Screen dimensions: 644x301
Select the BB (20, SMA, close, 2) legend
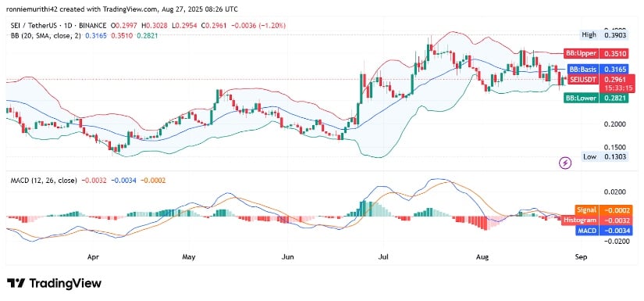click(x=45, y=36)
